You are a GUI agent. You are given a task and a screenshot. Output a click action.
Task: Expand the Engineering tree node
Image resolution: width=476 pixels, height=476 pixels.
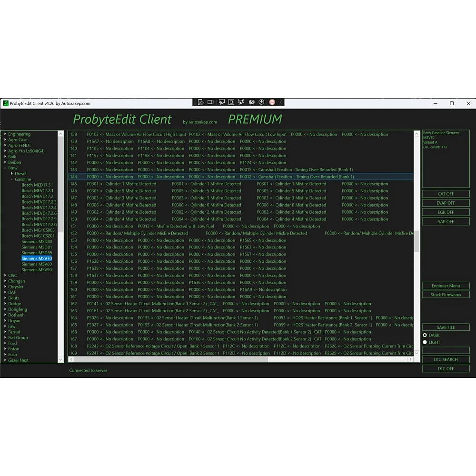5,134
